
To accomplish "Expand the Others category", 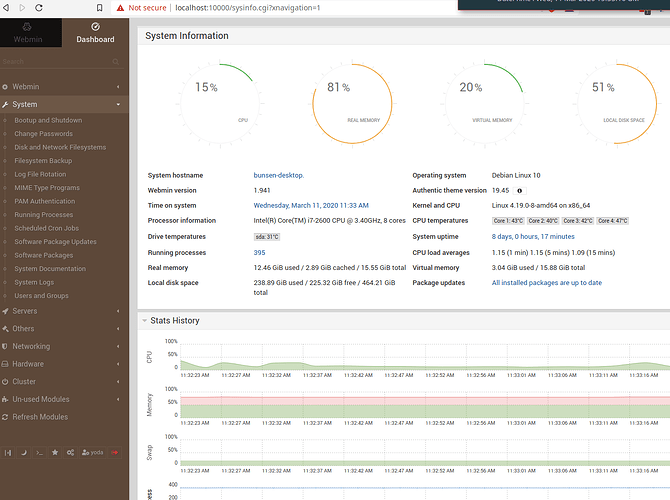I will pyautogui.click(x=64, y=329).
